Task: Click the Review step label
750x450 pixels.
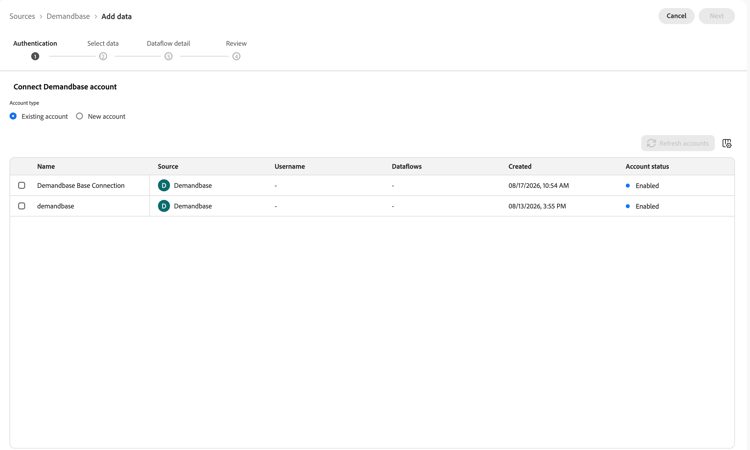Action: click(x=236, y=44)
